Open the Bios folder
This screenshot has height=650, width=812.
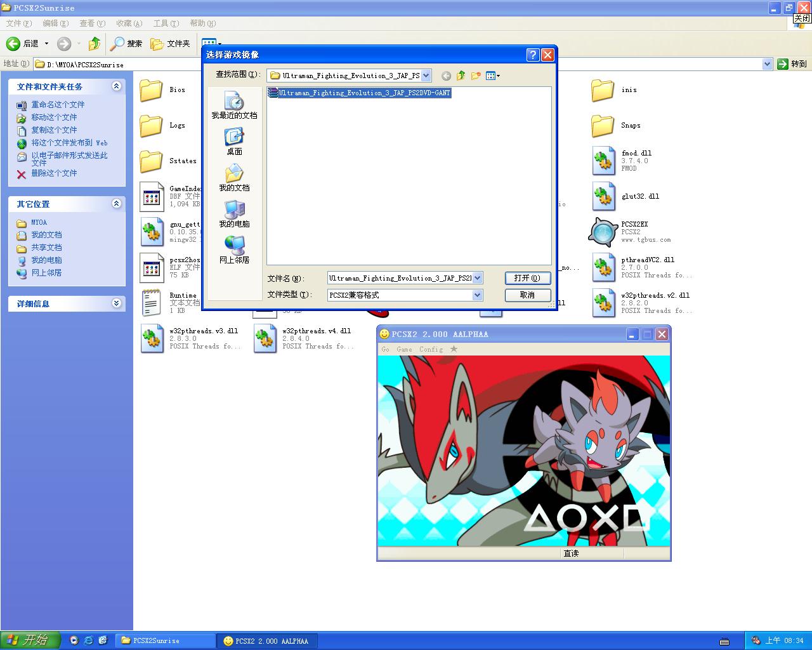click(162, 90)
